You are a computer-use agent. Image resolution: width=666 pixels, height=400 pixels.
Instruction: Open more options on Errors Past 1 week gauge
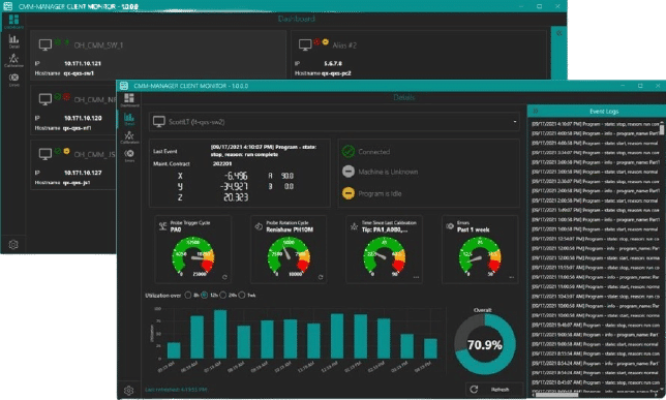pos(511,277)
